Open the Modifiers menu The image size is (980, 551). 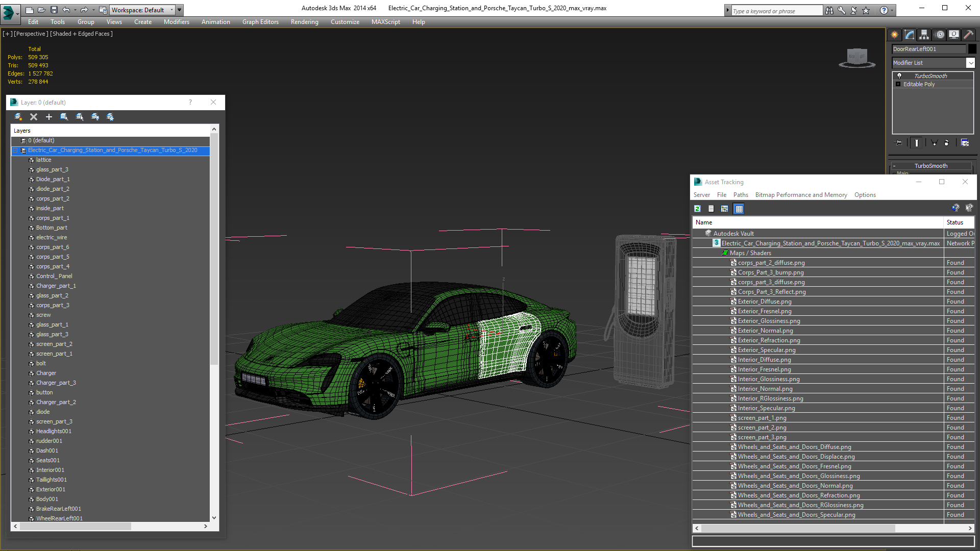(177, 22)
